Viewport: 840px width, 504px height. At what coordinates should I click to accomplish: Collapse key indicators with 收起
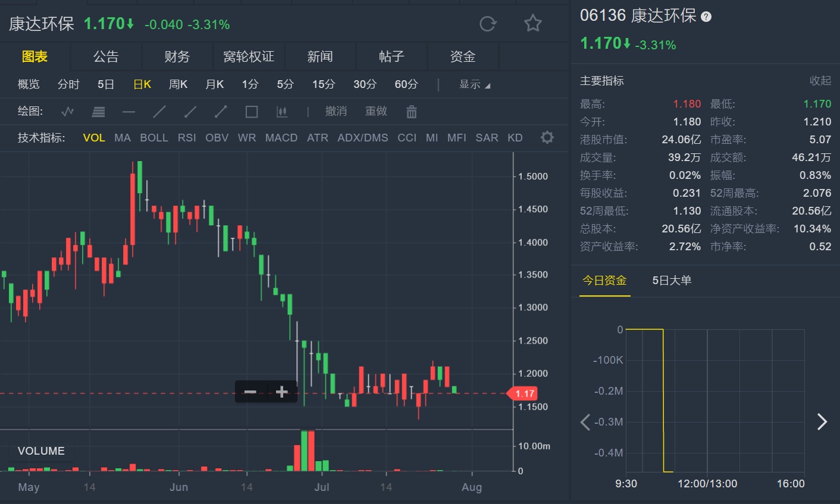820,81
